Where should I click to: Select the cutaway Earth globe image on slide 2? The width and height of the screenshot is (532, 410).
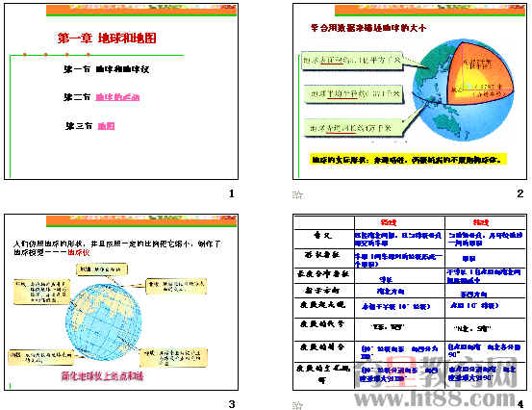pyautogui.click(x=463, y=90)
